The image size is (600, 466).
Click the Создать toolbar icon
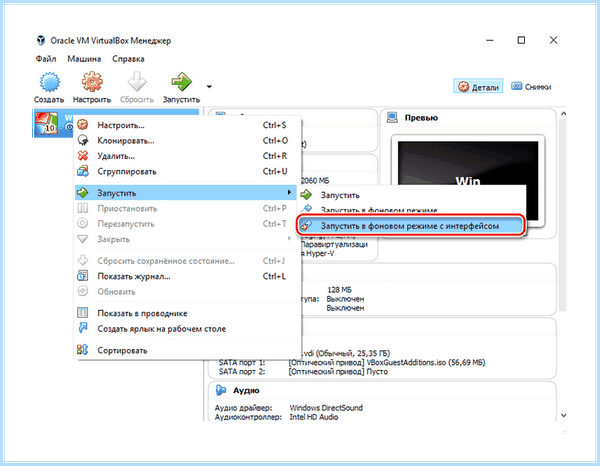point(49,82)
